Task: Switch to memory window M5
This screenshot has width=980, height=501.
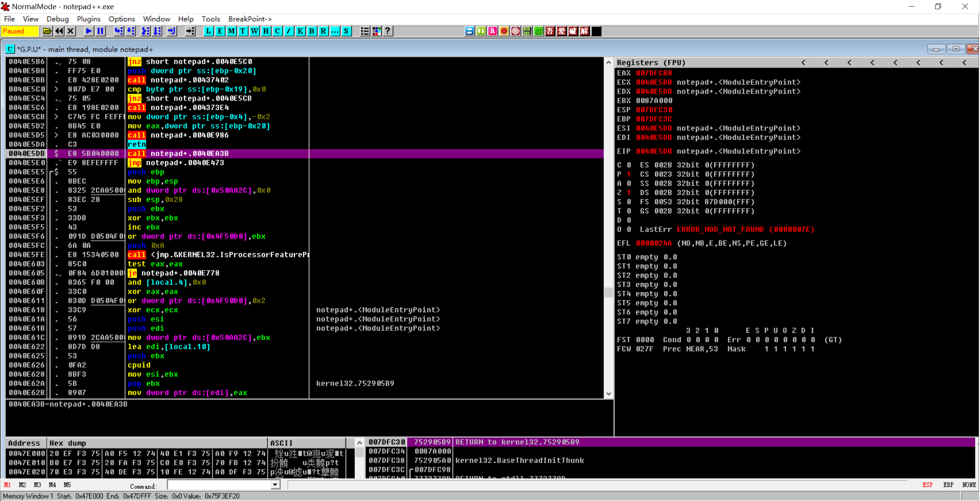Action: point(67,485)
